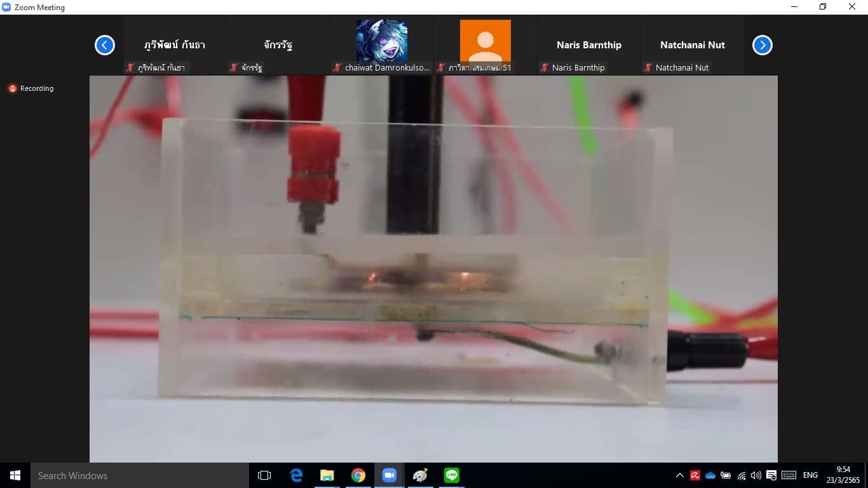Viewport: 868px width, 488px height.
Task: Click muted mic icon of chaiwat Damronkulso
Action: pyautogui.click(x=337, y=67)
